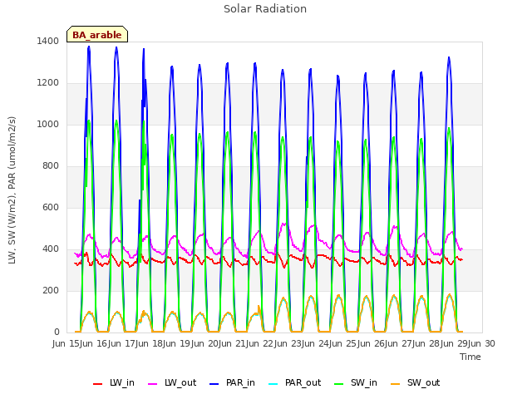Viewport: 532px width, 399px height.
Task: Click the Jun 25 x-axis date label
Action: [343, 343]
